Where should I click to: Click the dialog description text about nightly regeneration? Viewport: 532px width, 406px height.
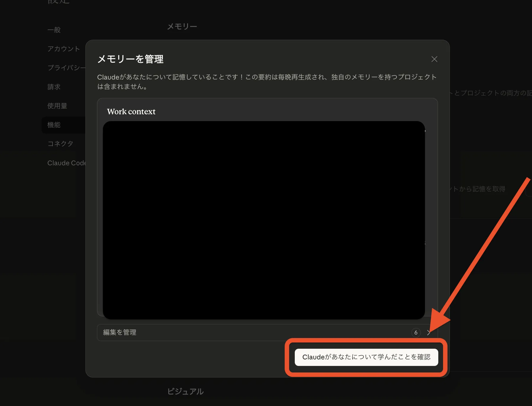(267, 82)
